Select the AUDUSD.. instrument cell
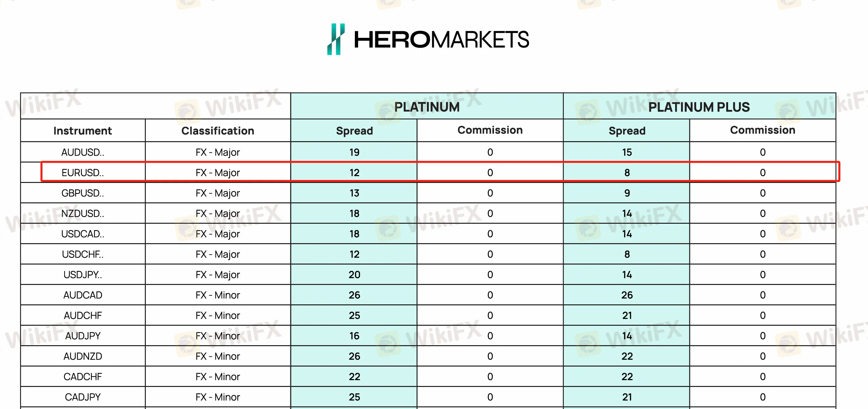The width and height of the screenshot is (868, 409). pyautogui.click(x=83, y=152)
